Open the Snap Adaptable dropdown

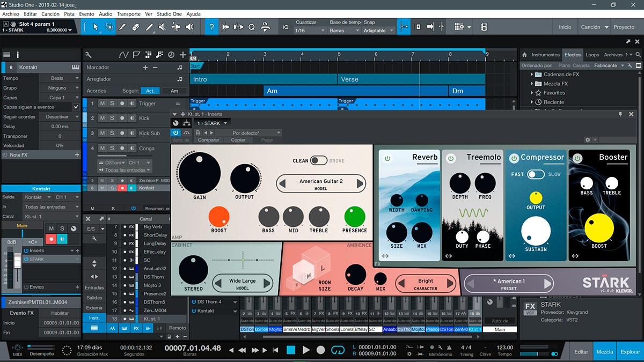tap(378, 31)
